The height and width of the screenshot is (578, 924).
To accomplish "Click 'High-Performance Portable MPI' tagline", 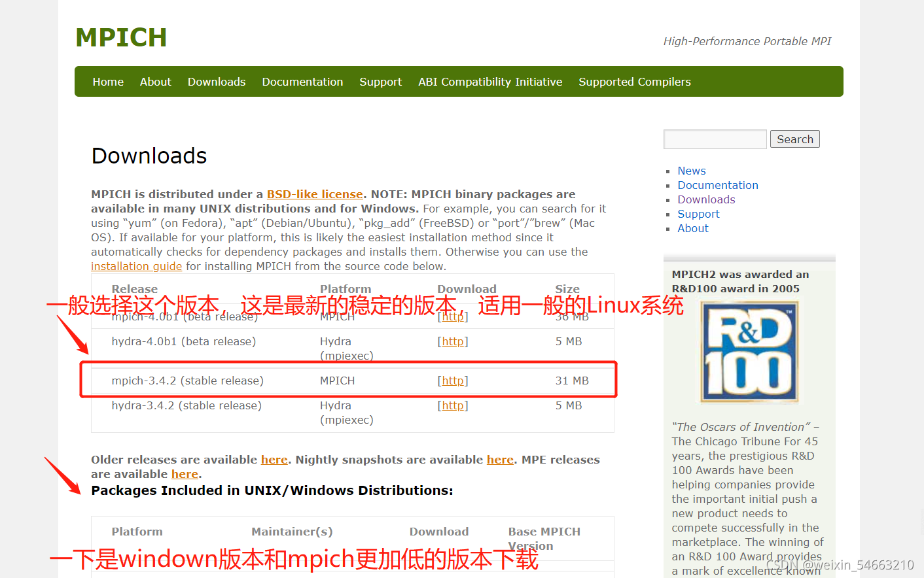I will 747,41.
